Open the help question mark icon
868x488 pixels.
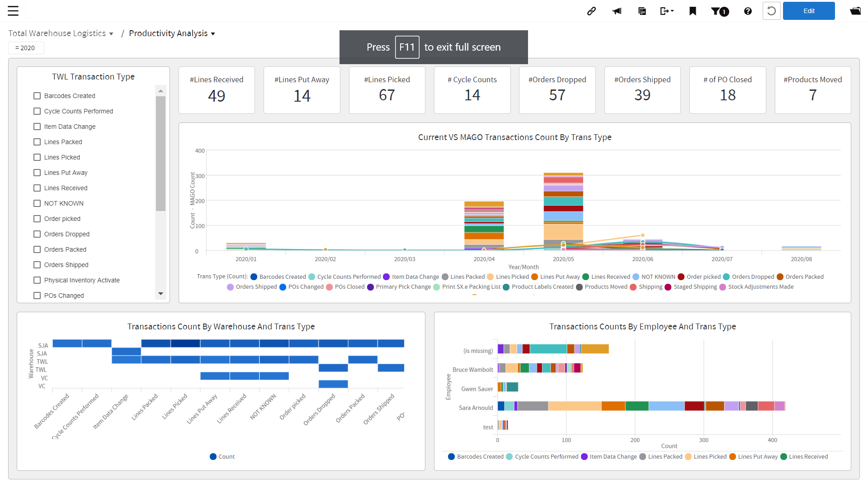pyautogui.click(x=748, y=11)
